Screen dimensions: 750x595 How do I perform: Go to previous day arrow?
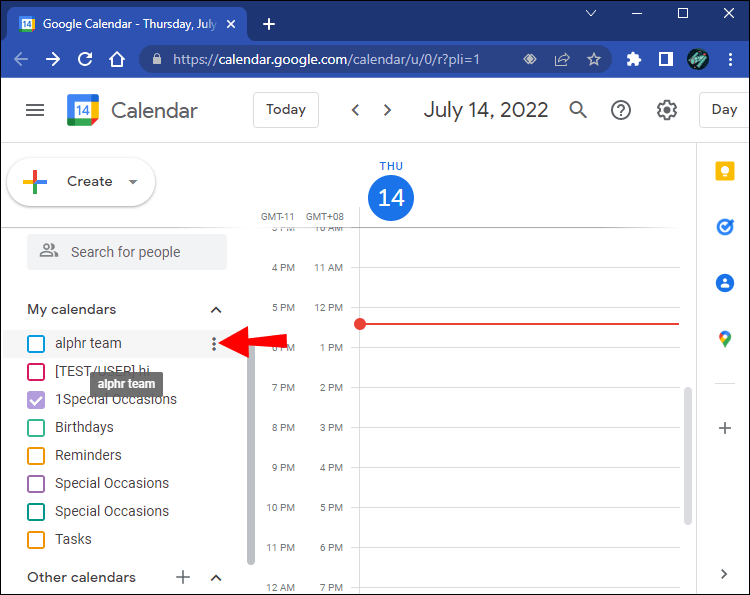355,110
